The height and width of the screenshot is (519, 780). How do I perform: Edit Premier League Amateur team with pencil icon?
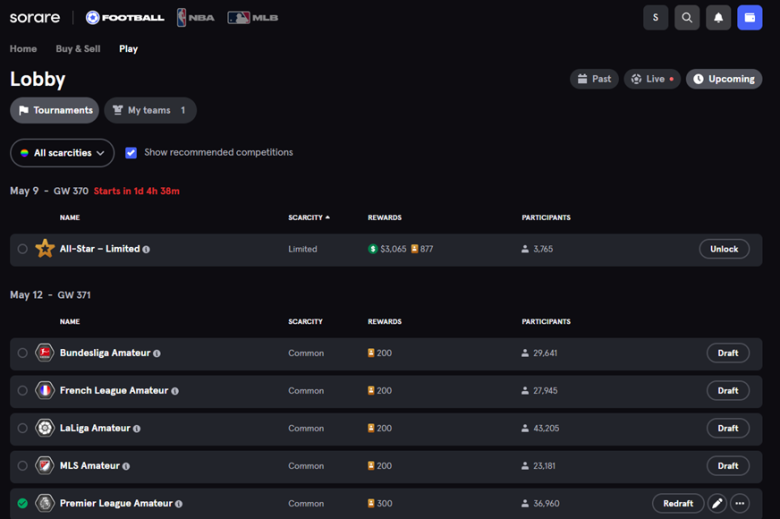(x=717, y=504)
